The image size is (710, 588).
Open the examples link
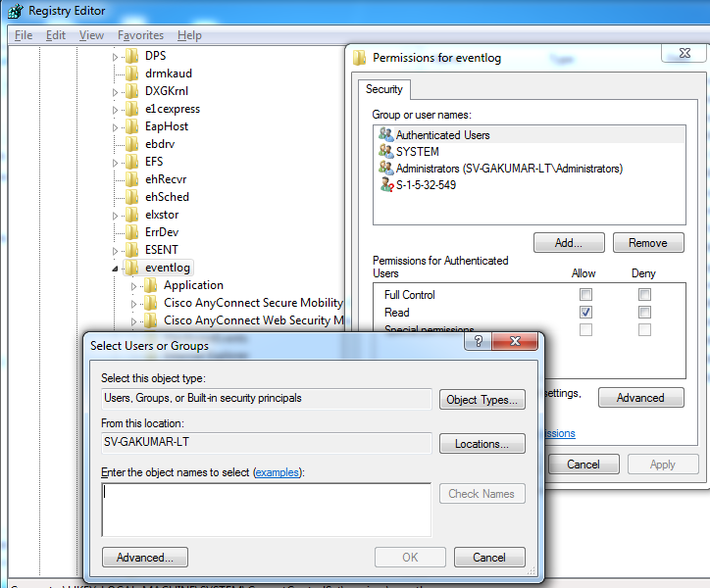coord(278,472)
